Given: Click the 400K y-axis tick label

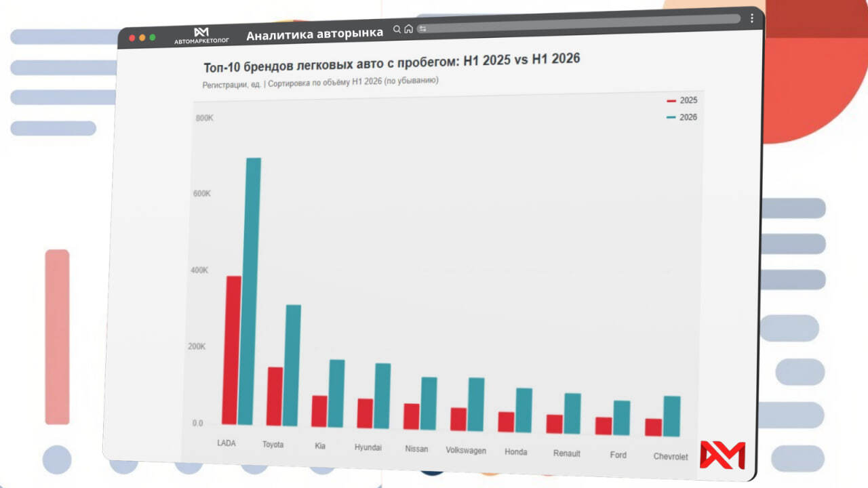Looking at the screenshot, I should pyautogui.click(x=199, y=270).
